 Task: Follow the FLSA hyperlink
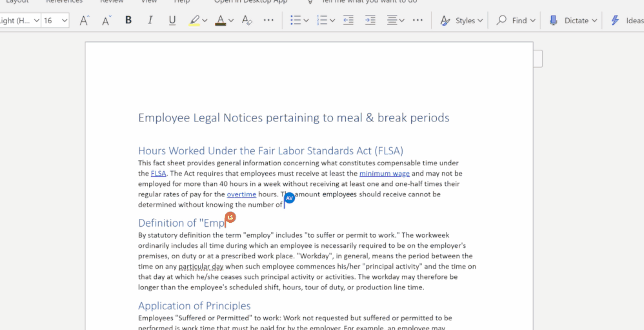[158, 174]
